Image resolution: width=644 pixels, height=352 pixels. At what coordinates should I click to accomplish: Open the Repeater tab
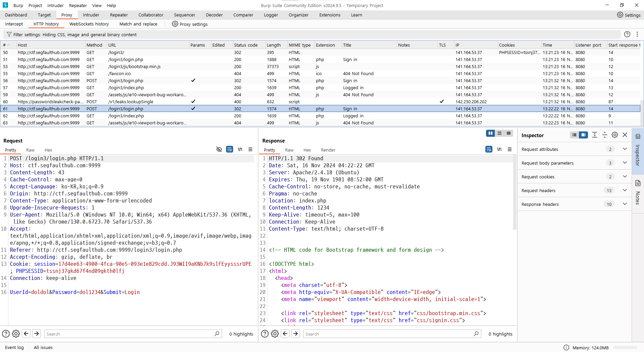(x=119, y=15)
